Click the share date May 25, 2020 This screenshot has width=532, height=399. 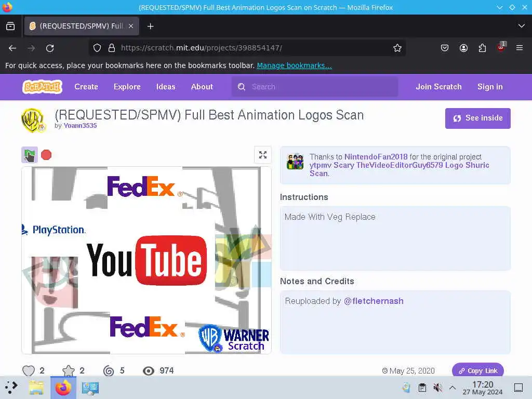point(408,370)
